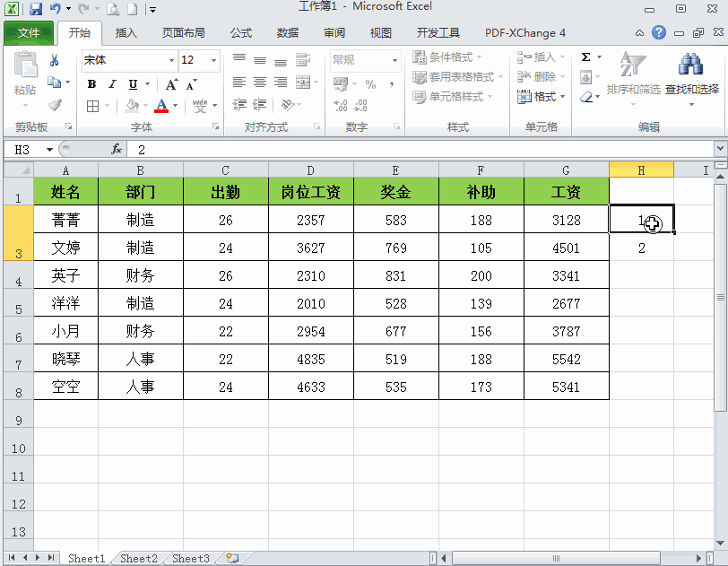728x566 pixels.
Task: Click the 粘贴 paste button
Action: 25,76
